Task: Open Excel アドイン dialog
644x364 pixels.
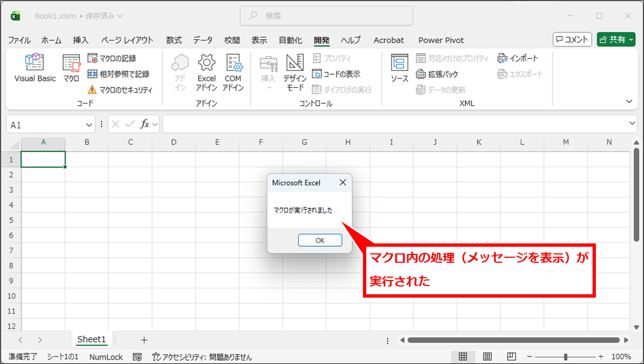Action: click(x=206, y=72)
